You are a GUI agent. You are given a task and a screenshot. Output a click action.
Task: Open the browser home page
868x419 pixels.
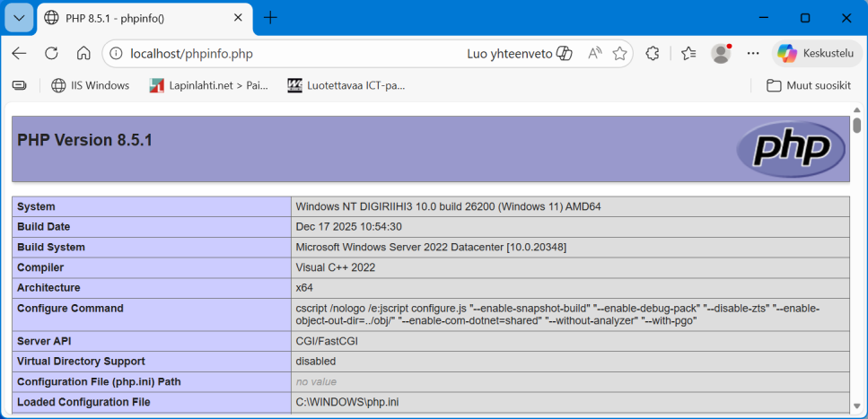pos(83,53)
